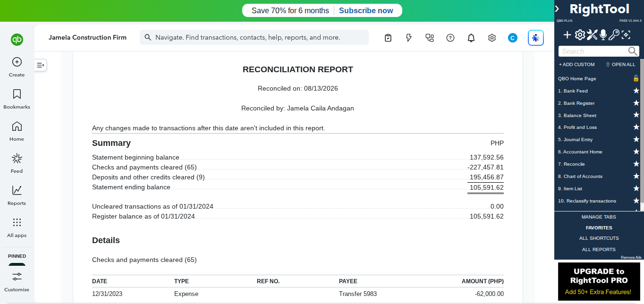Open the RightTool gear settings
The width and height of the screenshot is (644, 304).
[580, 34]
